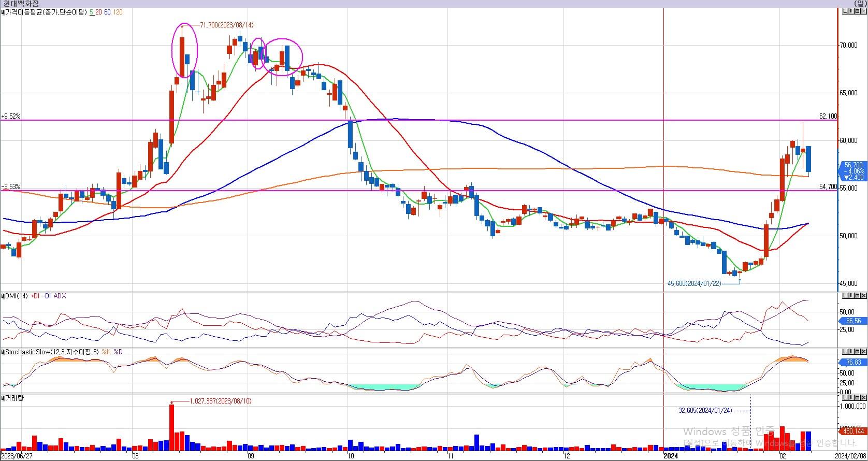Viewport: 868px width, 461px height.
Task: Close the StochasticSlow panel with its X button
Action: click(864, 352)
